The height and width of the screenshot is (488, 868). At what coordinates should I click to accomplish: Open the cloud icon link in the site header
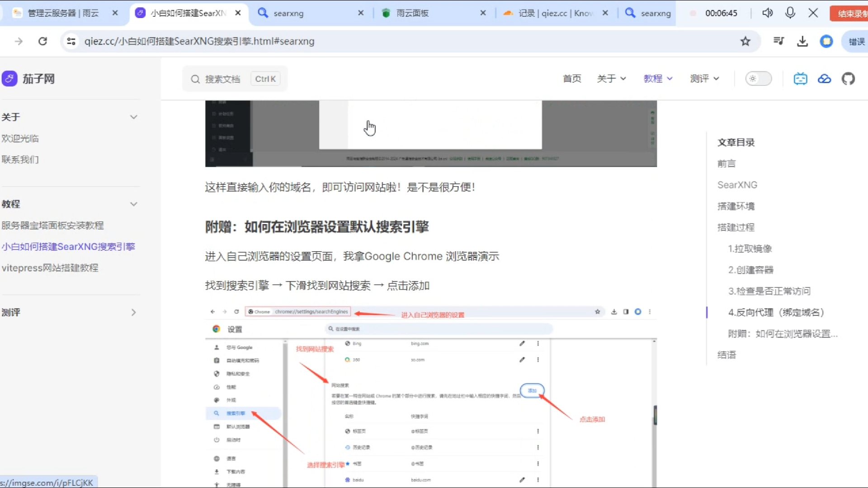(x=824, y=79)
